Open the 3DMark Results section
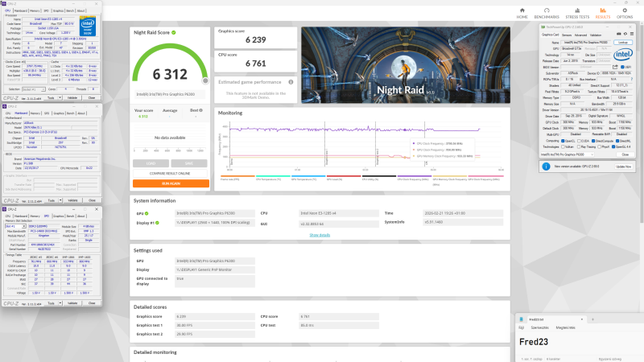This screenshot has width=644, height=362. [x=602, y=13]
